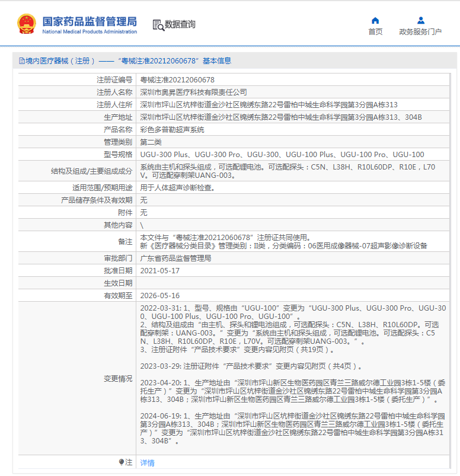Click the document icon before 境内医疗器械
460x476 pixels.
tap(22, 61)
